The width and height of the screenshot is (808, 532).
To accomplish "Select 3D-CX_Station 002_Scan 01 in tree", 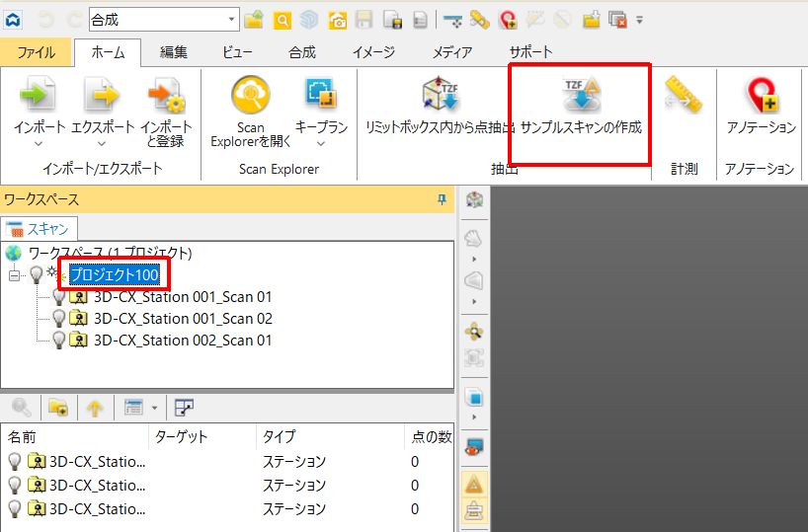I will 183,340.
